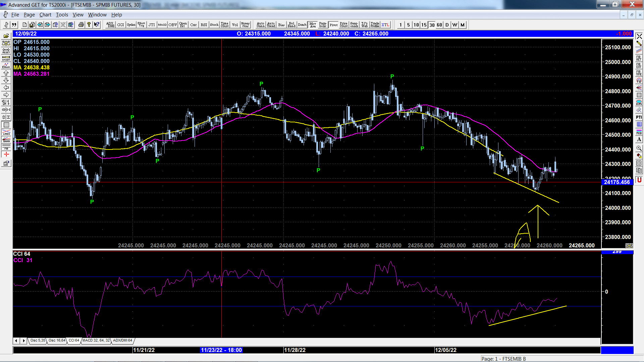Viewport: 644px width, 362px height.
Task: Click the quotation marks toolbar icon
Action: coord(14,25)
